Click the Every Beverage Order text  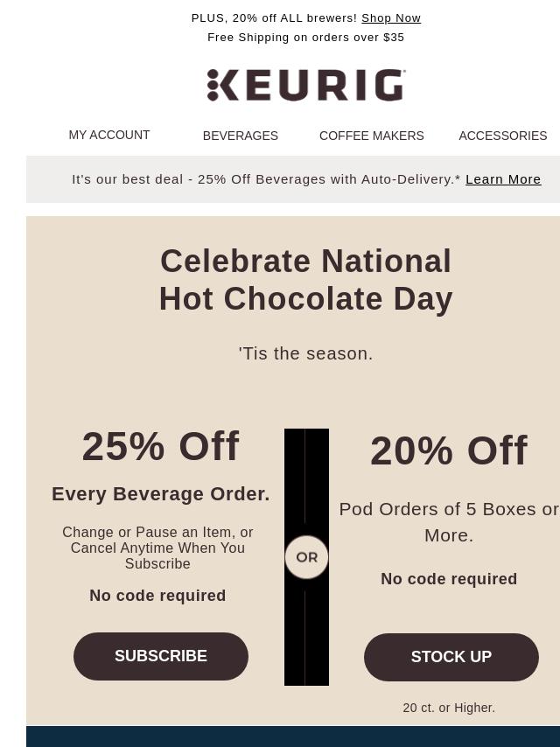[x=161, y=494]
